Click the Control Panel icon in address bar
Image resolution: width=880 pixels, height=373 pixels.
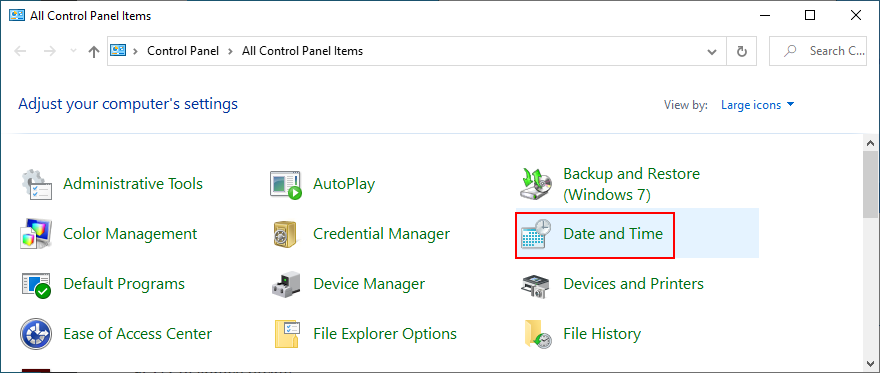pos(118,51)
